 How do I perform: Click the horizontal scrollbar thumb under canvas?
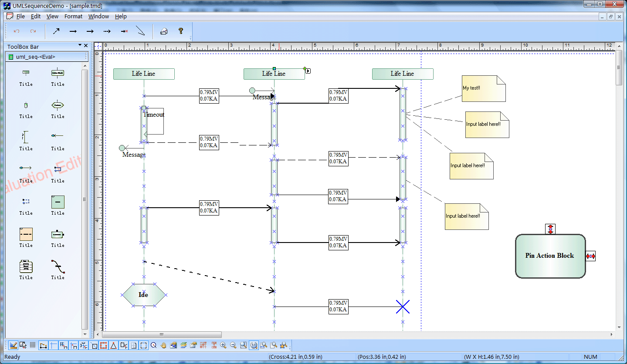(161, 335)
